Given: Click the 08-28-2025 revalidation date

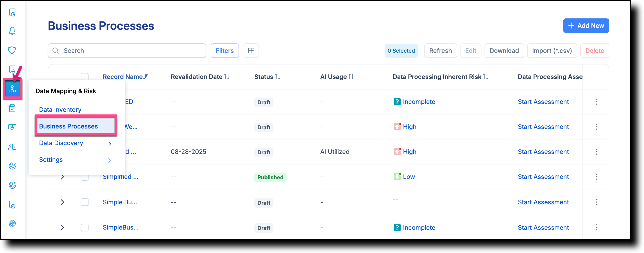Looking at the screenshot, I should point(188,152).
